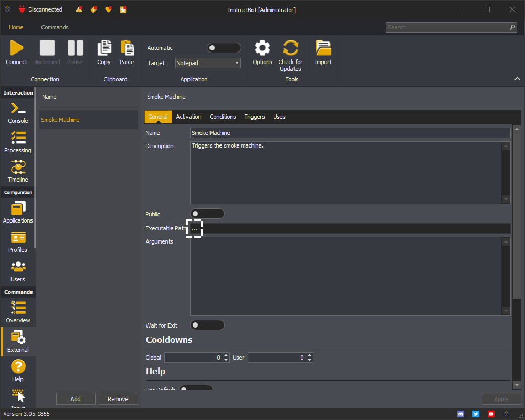Click the Apply button
The image size is (525, 420).
click(501, 399)
